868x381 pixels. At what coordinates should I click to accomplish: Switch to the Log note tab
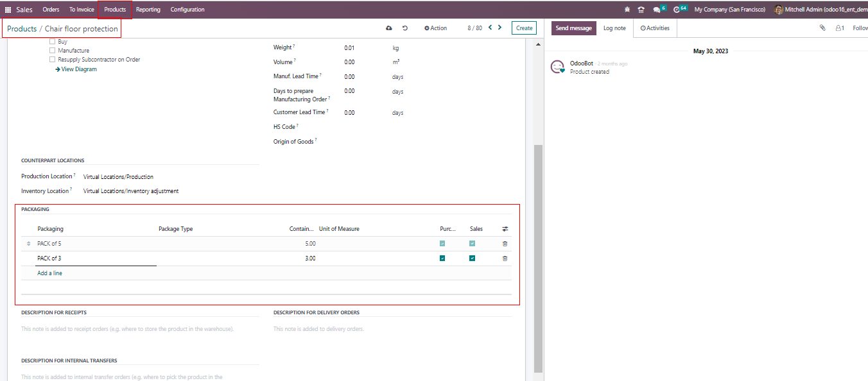[614, 28]
